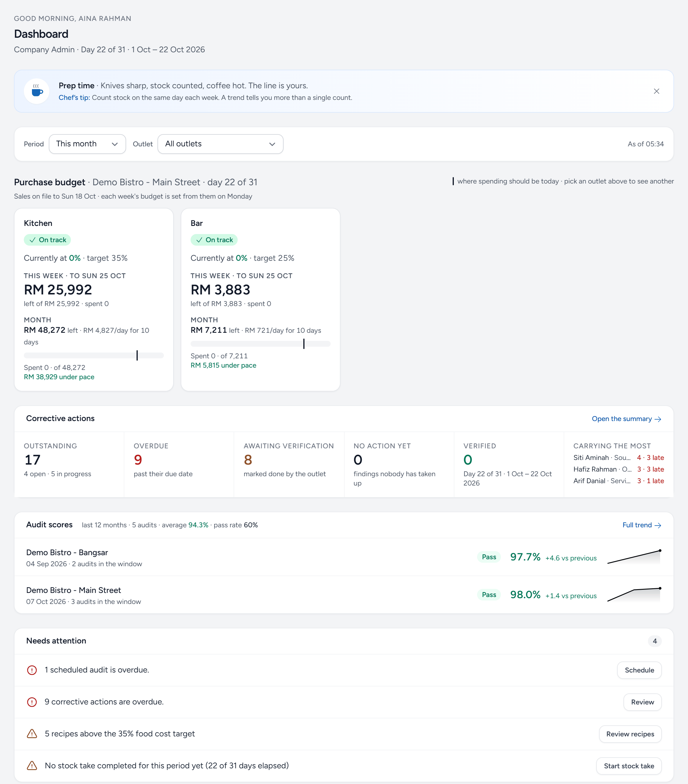Click the Purchase budget section heading

click(x=49, y=182)
